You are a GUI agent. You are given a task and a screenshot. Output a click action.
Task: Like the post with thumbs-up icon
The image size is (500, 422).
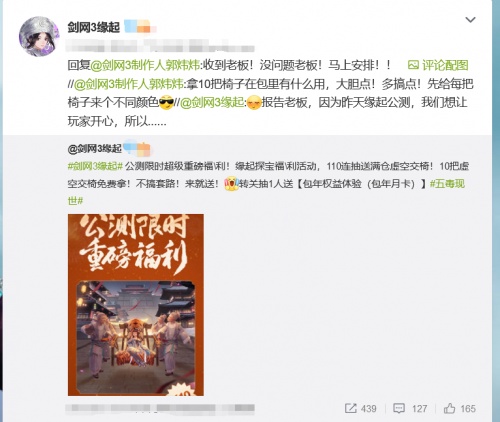coord(449,408)
